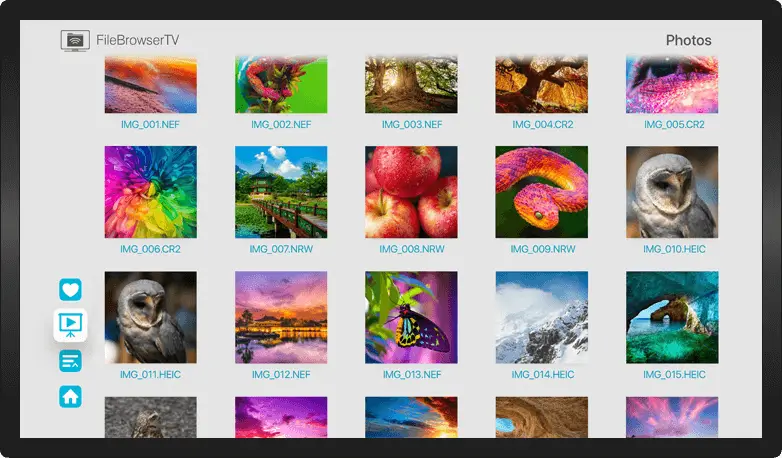Open IMG_009.NRW orange snake thumbnail
The width and height of the screenshot is (782, 458).
(542, 192)
